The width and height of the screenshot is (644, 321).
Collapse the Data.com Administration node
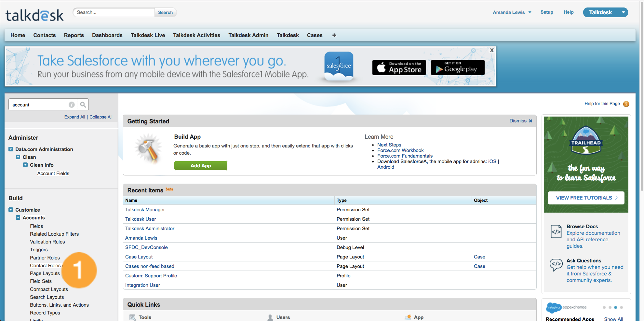pyautogui.click(x=11, y=149)
